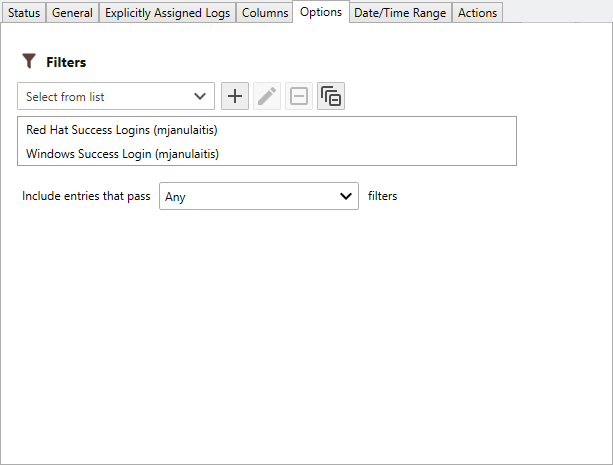Go to Explicitly Assigned Logs tab
The image size is (613, 465).
point(167,13)
